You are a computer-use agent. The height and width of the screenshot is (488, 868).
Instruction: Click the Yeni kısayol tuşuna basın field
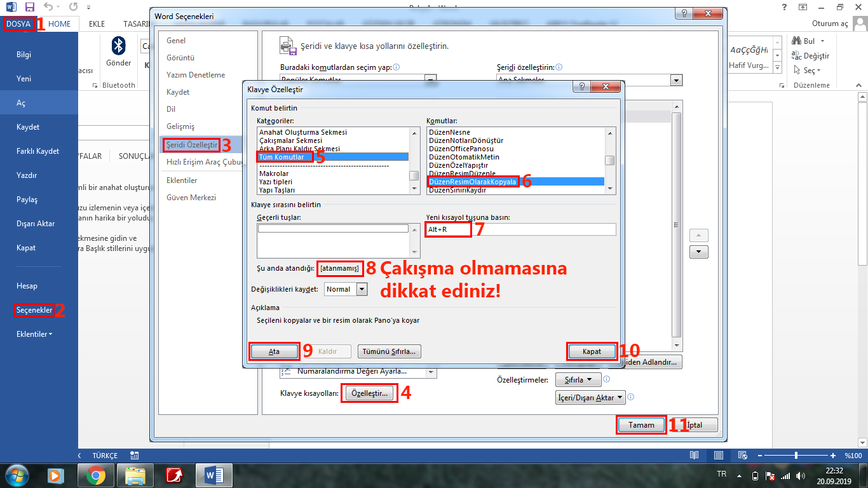pos(520,229)
